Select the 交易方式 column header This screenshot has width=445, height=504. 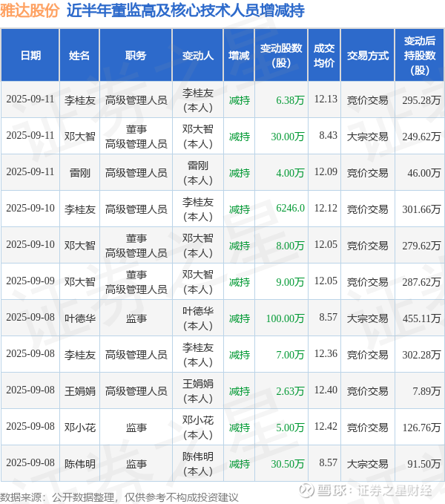pos(368,55)
